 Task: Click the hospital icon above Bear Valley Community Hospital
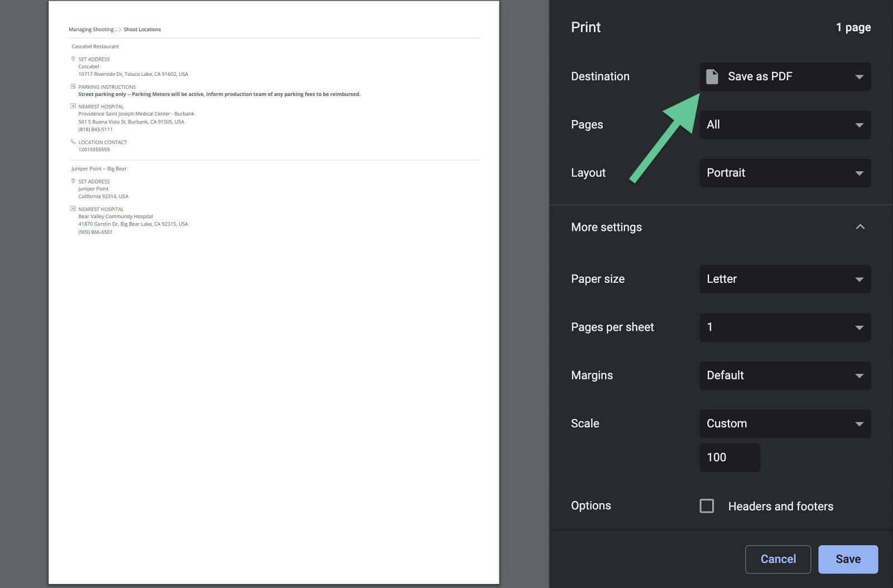point(73,209)
